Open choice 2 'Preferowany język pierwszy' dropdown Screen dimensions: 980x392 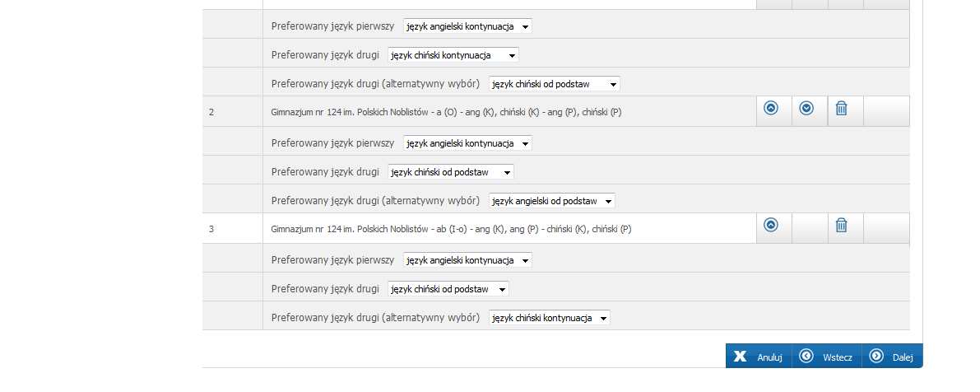(x=467, y=143)
